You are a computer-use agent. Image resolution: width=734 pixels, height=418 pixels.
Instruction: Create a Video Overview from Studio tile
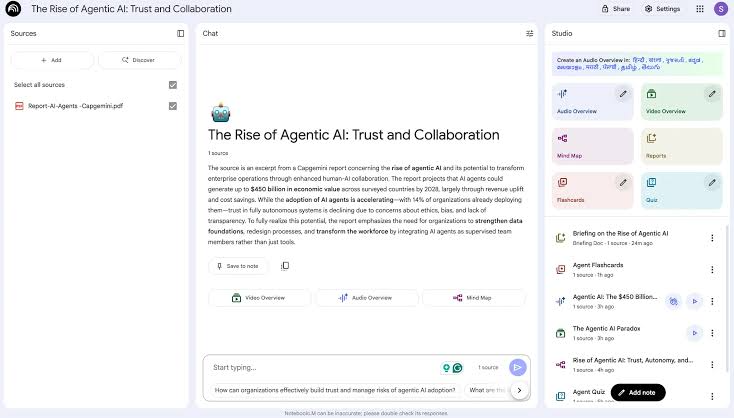coord(681,102)
